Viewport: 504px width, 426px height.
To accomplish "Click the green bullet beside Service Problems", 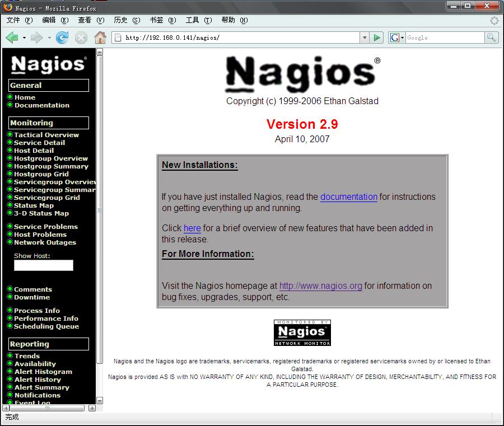I will [x=10, y=226].
